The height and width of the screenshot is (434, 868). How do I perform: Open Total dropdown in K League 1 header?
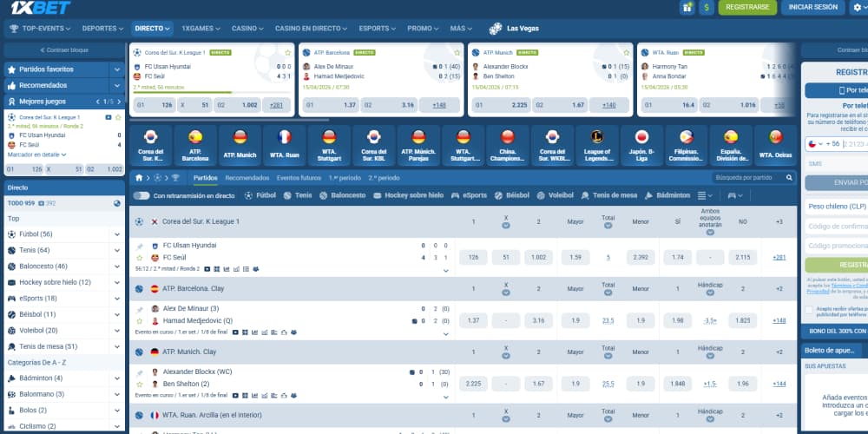pyautogui.click(x=608, y=226)
